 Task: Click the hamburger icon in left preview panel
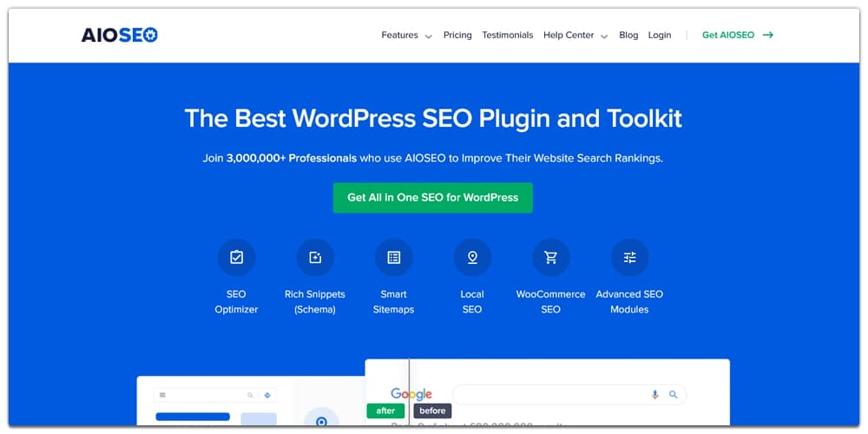pyautogui.click(x=162, y=395)
